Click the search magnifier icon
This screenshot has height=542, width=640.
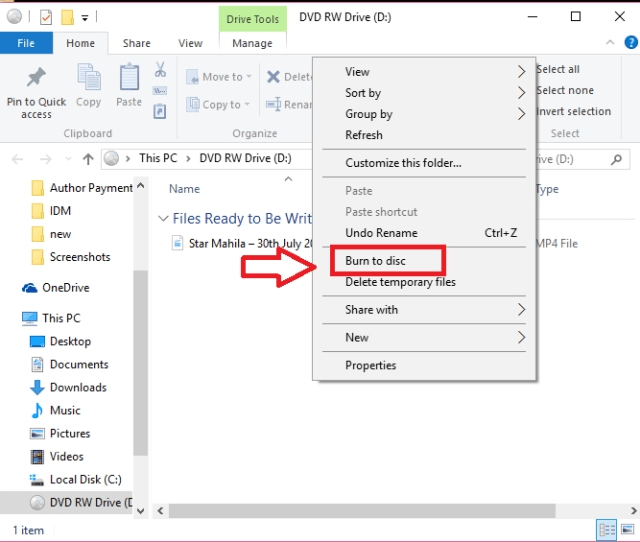pyautogui.click(x=616, y=159)
